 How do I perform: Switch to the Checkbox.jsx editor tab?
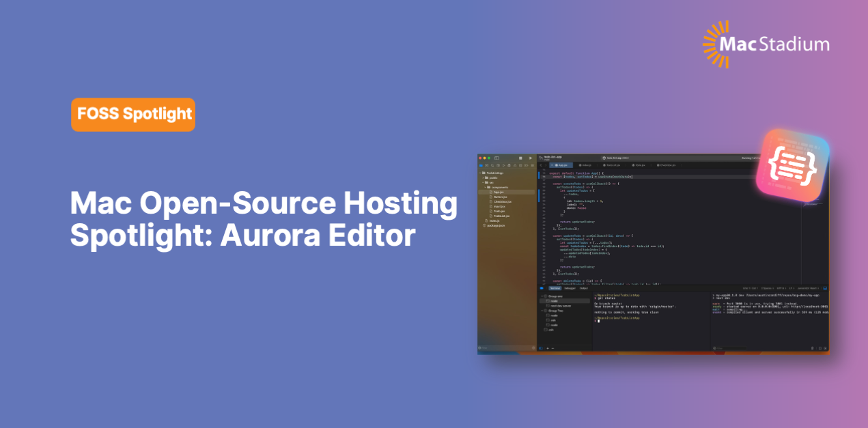point(667,165)
